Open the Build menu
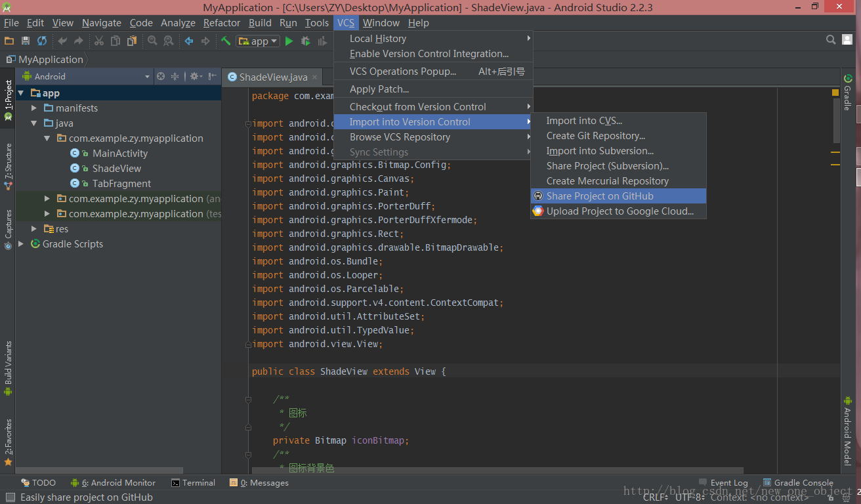This screenshot has height=504, width=861. tap(260, 22)
